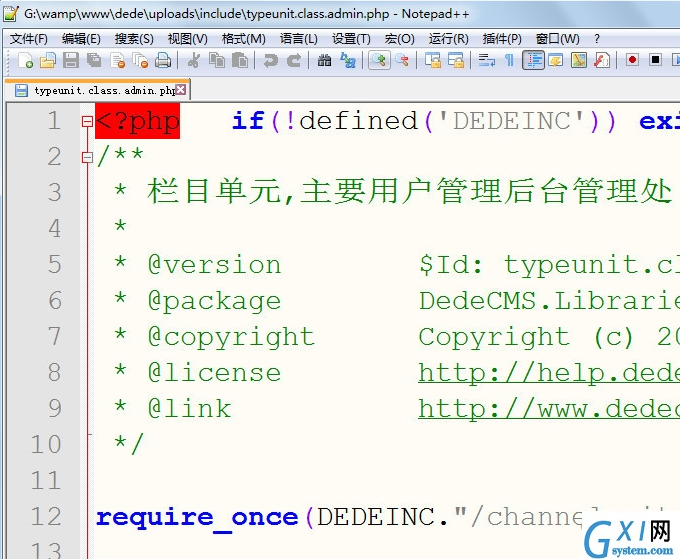Collapse the fold marker on line 1
680x559 pixels.
(x=87, y=121)
